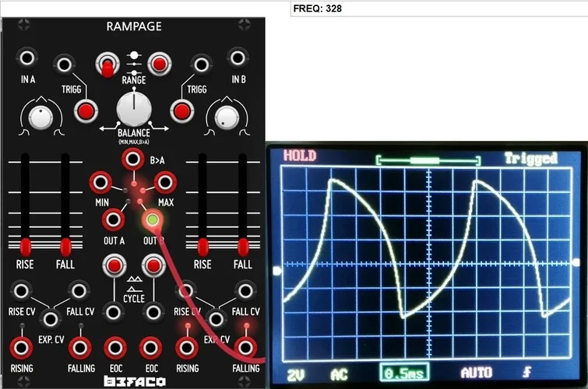Flip the left RANGE toggle switch
Screen dimensions: 588x389
tap(107, 65)
